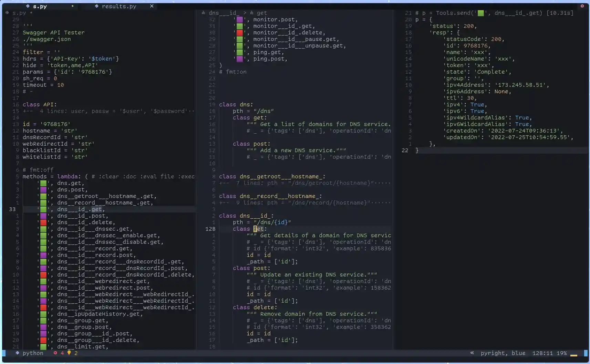This screenshot has height=364, width=590.
Task: Click the Python file icon on s.py tab
Action: [28, 6]
